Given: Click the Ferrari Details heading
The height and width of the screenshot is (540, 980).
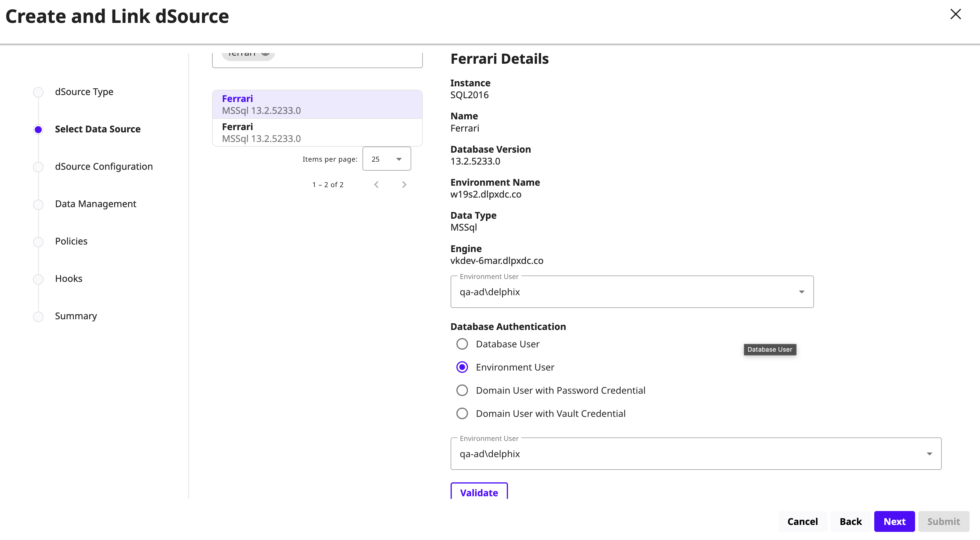Looking at the screenshot, I should tap(500, 59).
